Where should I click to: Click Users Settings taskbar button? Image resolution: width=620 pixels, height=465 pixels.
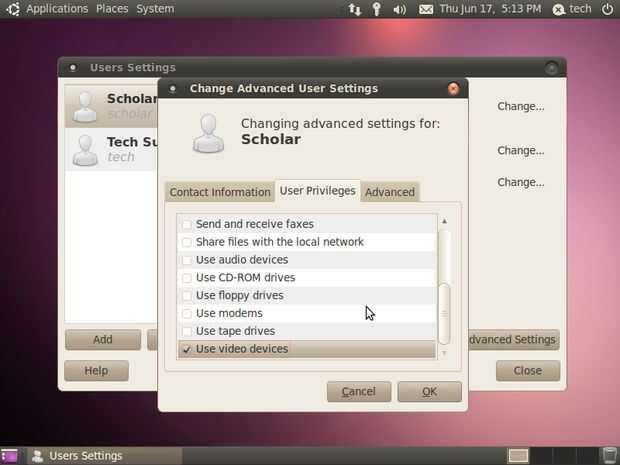coord(105,456)
